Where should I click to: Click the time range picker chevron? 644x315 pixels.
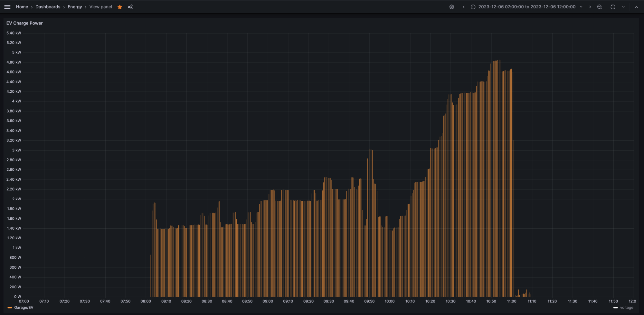(x=581, y=7)
